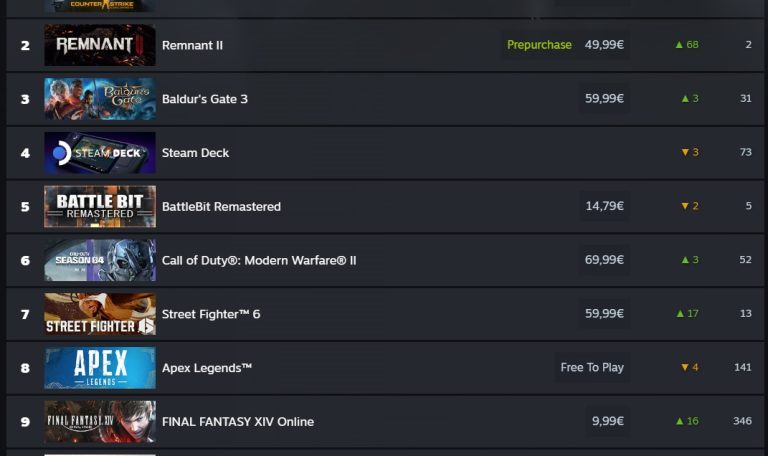
Task: Select the 14,79€ BattleBit price
Action: 604,206
